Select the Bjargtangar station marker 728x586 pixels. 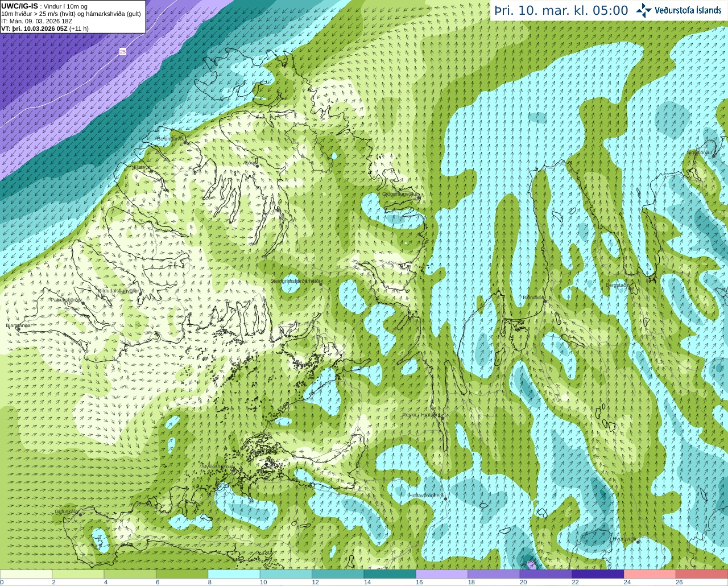click(18, 329)
